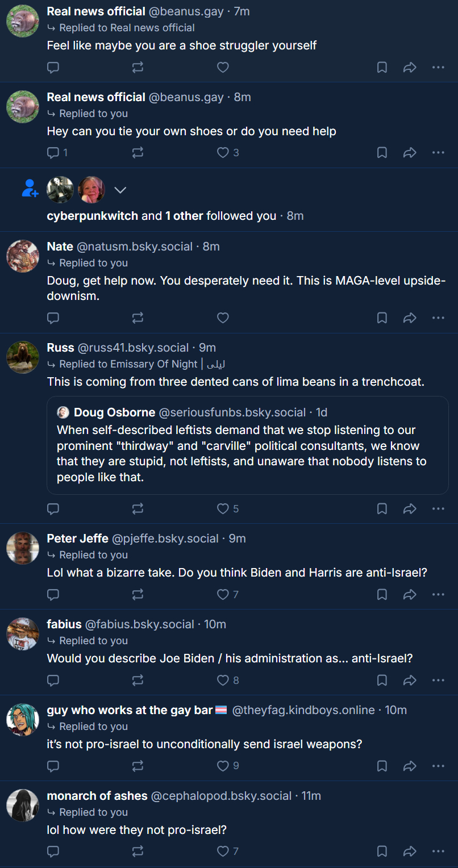Open options menu on fabius's reply
This screenshot has height=868, width=458.
point(438,681)
